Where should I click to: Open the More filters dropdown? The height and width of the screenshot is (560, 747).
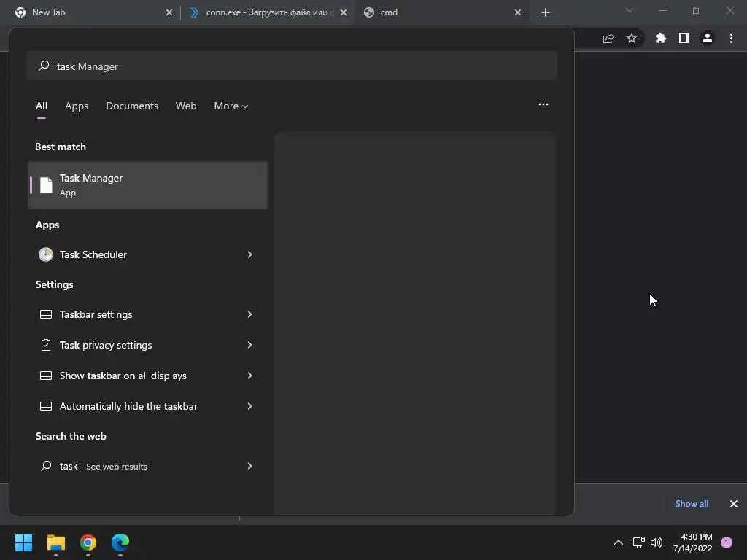231,106
